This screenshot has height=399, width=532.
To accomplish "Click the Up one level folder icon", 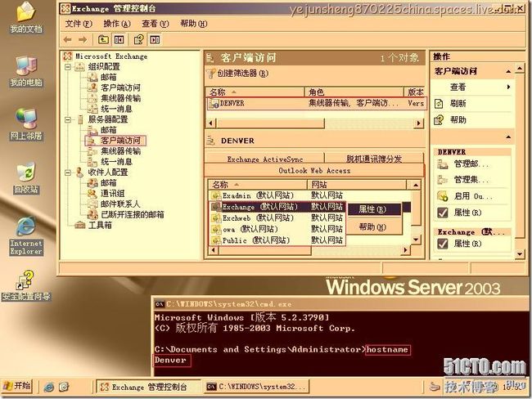I will click(103, 40).
